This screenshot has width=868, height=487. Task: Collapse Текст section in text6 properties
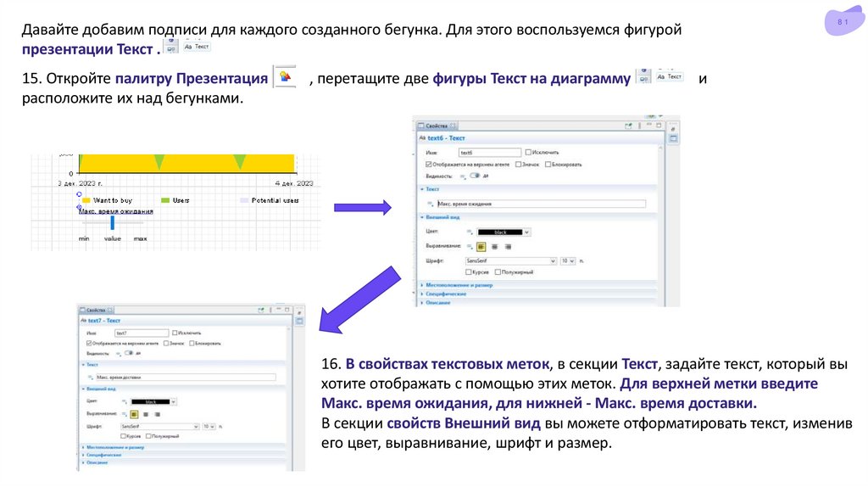(422, 189)
